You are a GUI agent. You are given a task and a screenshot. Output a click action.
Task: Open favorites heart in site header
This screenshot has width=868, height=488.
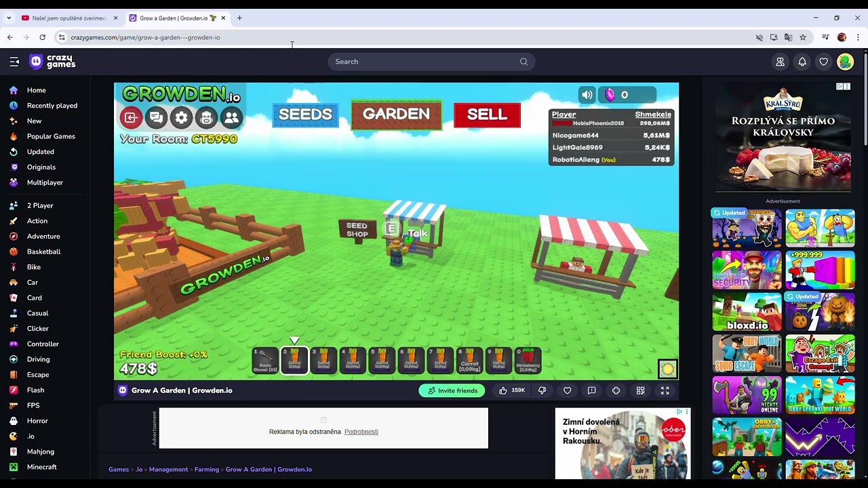pyautogui.click(x=824, y=62)
